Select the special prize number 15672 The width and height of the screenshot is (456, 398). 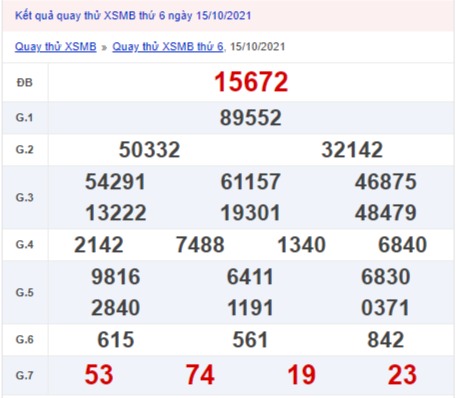click(x=251, y=82)
